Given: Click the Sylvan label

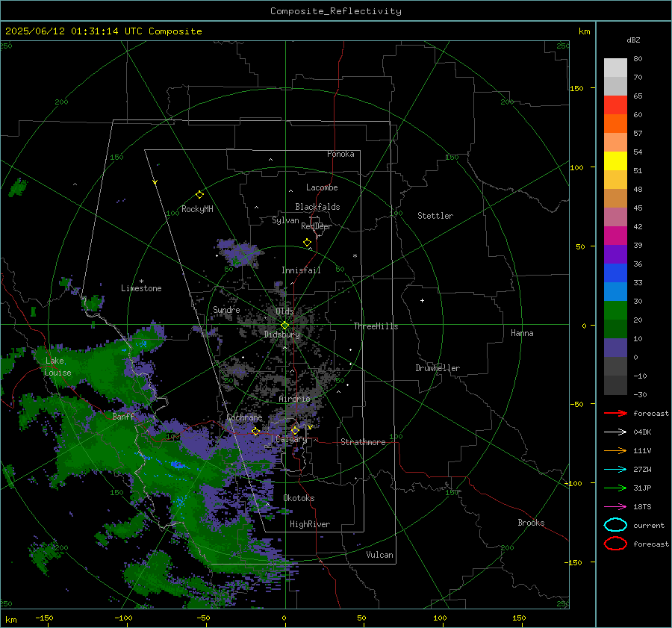Looking at the screenshot, I should point(285,220).
